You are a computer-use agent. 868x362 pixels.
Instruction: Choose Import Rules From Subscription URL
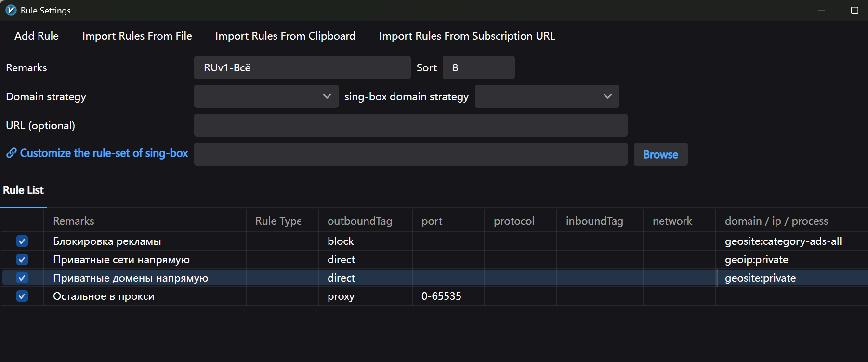tap(467, 36)
